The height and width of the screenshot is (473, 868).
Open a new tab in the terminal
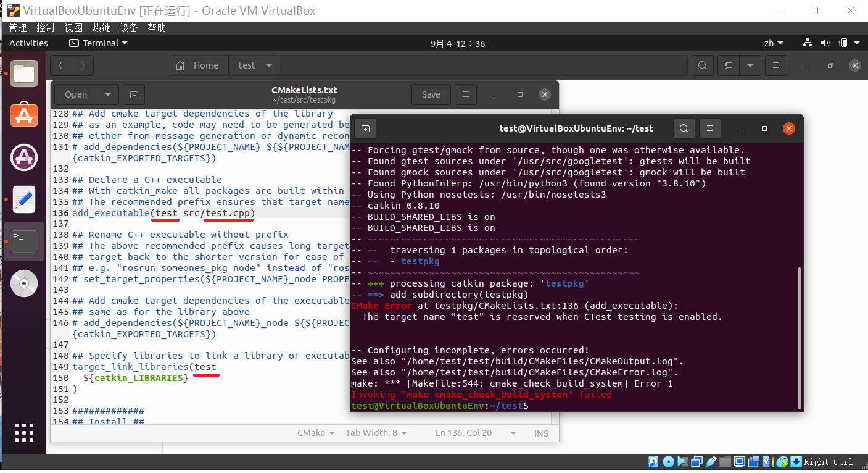tap(365, 128)
